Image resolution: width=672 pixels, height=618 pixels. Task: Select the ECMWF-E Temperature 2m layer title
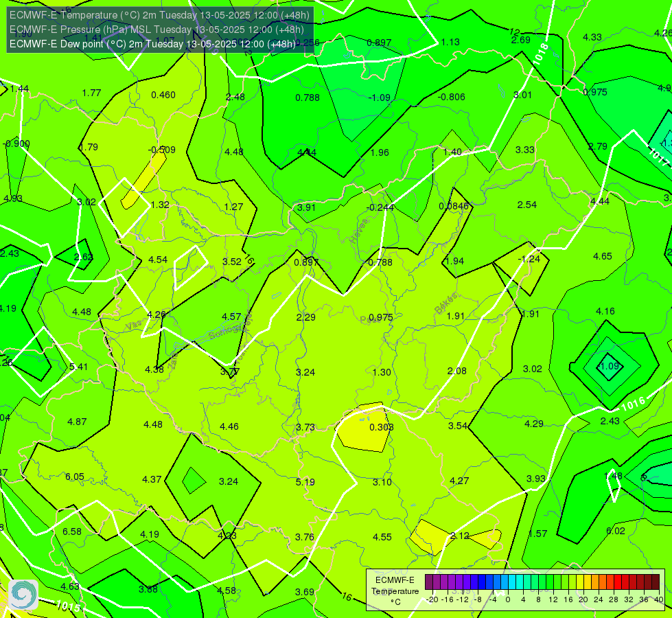click(159, 15)
